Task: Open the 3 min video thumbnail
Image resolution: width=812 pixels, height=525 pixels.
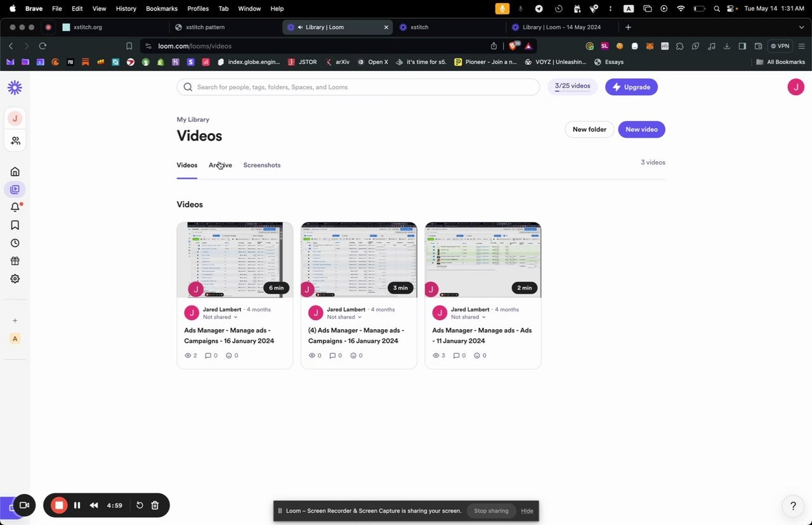Action: point(359,260)
